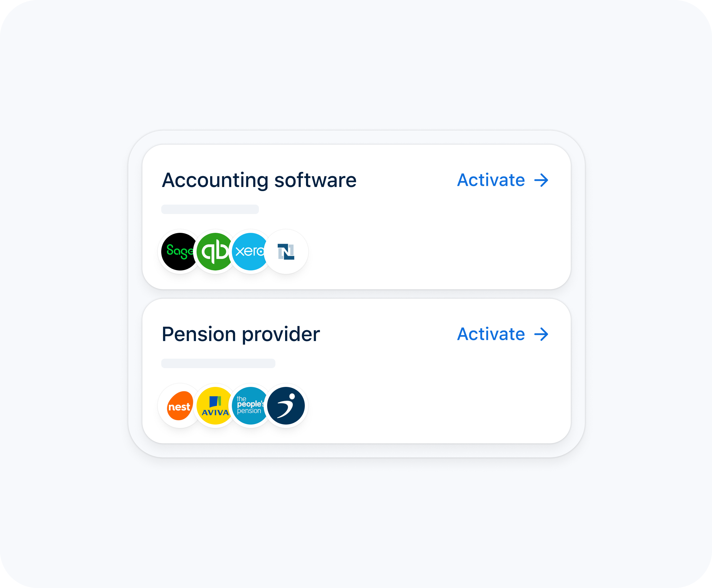Choose the yellow Aviva logo
This screenshot has height=588, width=712.
tap(215, 405)
